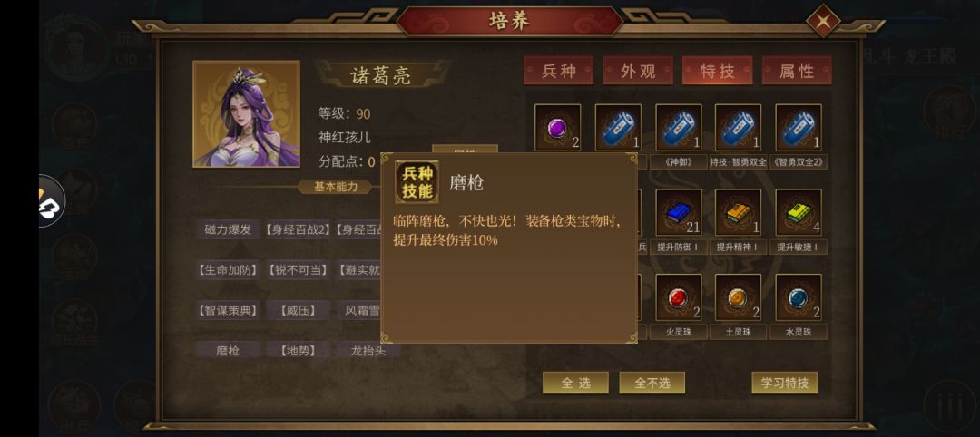Select the purple spirit orb item
This screenshot has height=437, width=980.
(557, 127)
